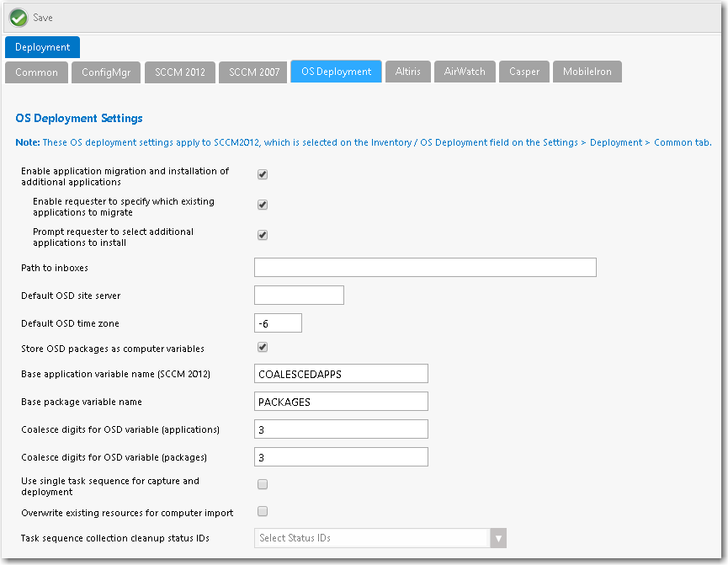
Task: Switch to the ConfigMgr tab
Action: (x=105, y=72)
